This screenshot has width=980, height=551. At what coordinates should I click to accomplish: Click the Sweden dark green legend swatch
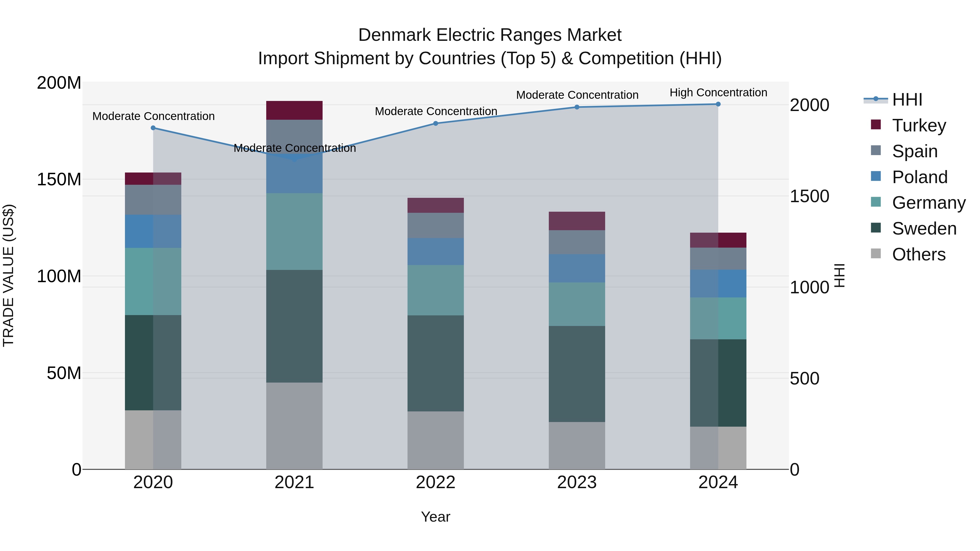click(x=876, y=227)
